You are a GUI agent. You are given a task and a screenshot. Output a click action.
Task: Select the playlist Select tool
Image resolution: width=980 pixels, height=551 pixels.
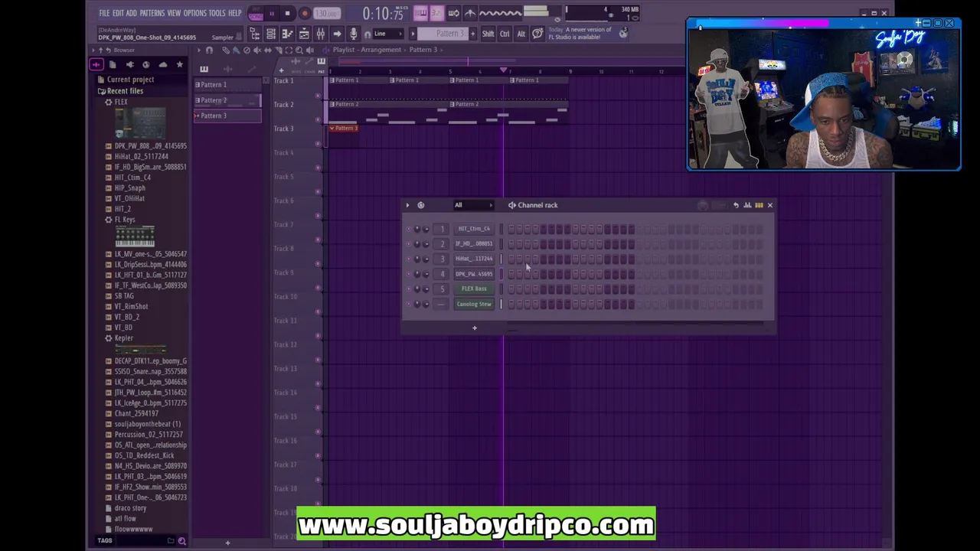(x=289, y=50)
